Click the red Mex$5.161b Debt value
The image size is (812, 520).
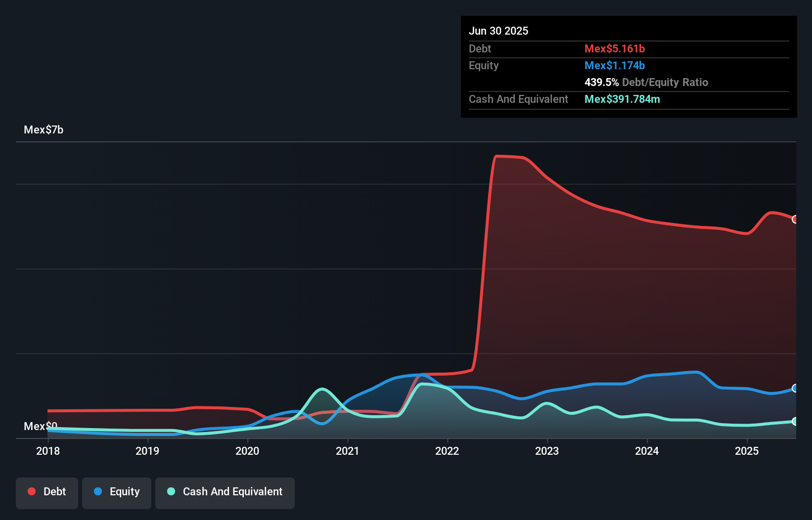tap(614, 48)
